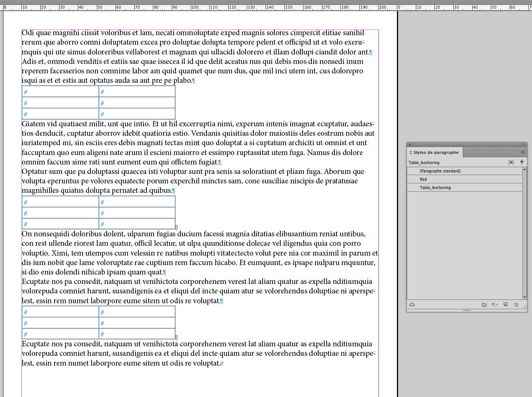The width and height of the screenshot is (532, 397).
Task: Click the cloud library icon in styles panel
Action: (x=412, y=304)
